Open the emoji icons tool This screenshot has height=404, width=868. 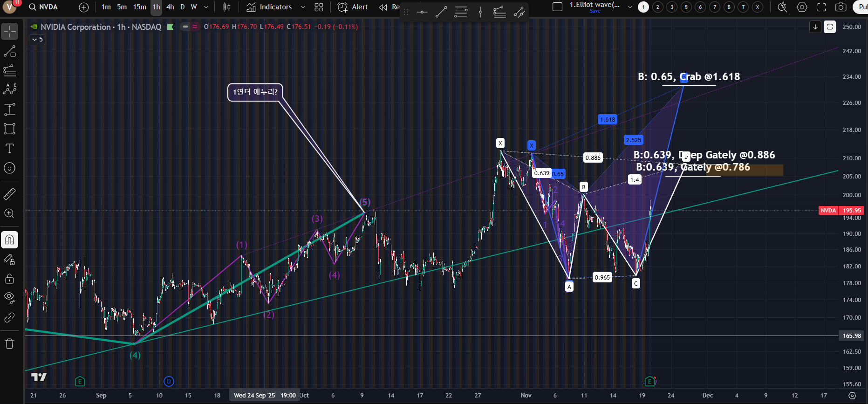click(9, 168)
